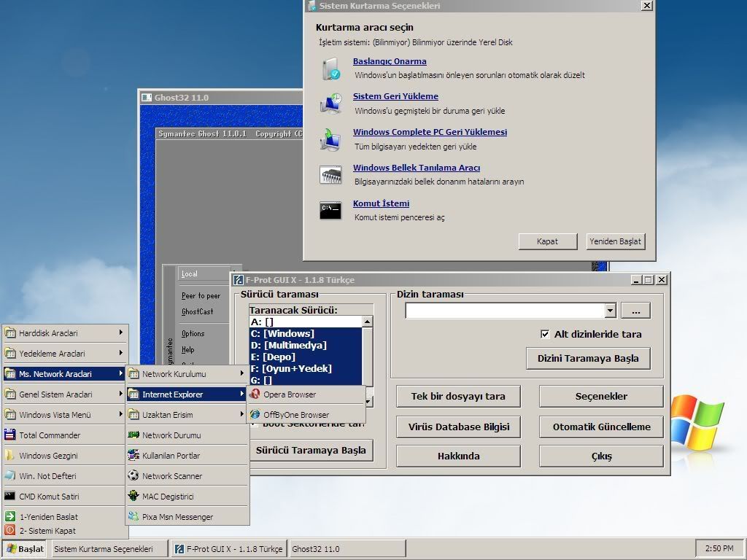The image size is (747, 560).
Task: Click the Seçenekler button
Action: pos(601,396)
